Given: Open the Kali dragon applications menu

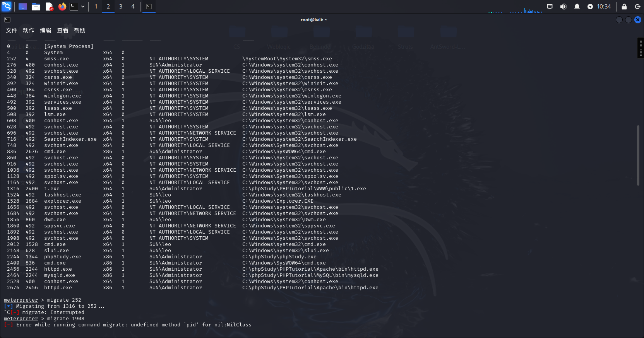Looking at the screenshot, I should coord(7,6).
